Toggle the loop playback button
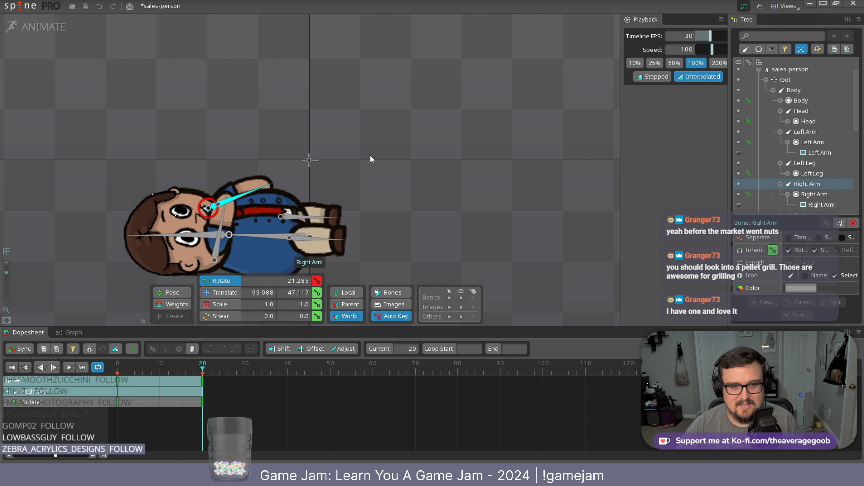864x486 pixels. click(x=98, y=367)
